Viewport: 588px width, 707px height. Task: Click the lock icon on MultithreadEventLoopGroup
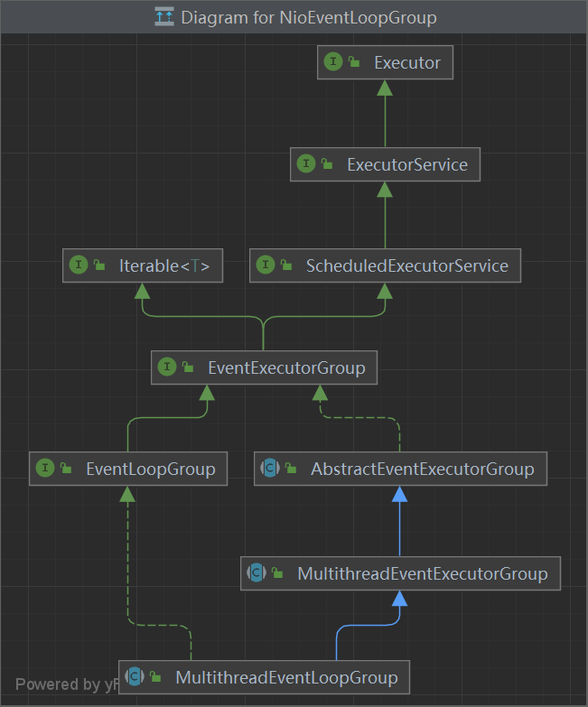click(155, 677)
